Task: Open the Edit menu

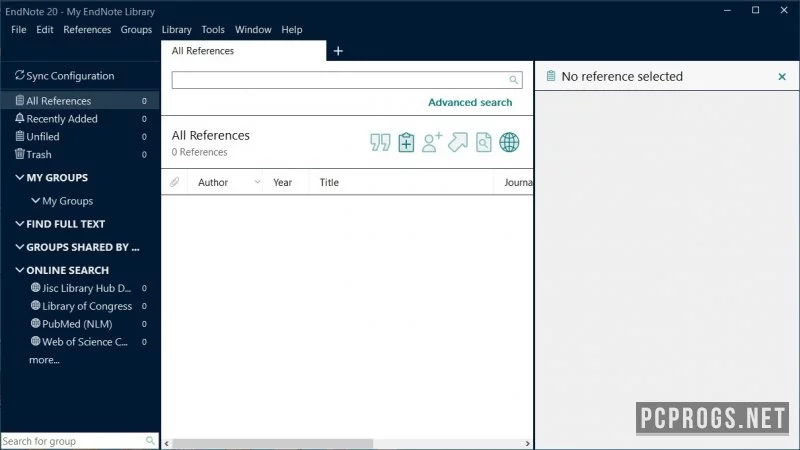Action: point(44,30)
